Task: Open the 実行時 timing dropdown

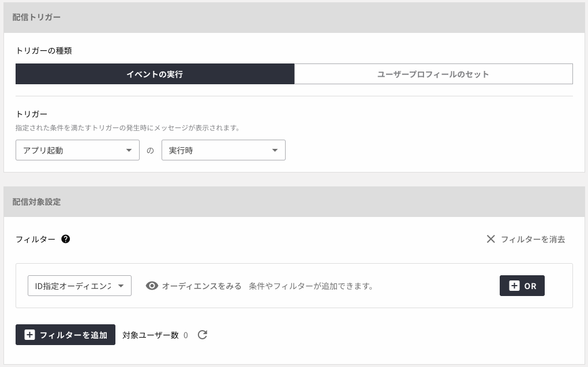Action: (x=223, y=150)
